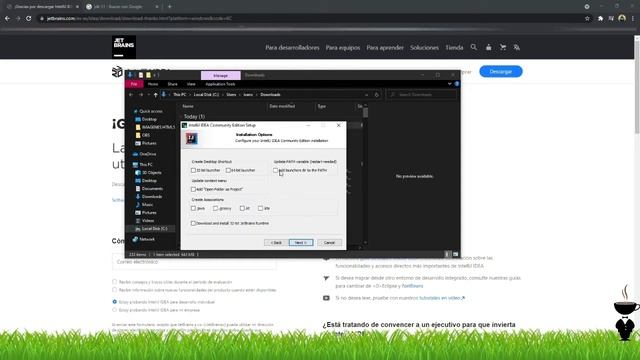Check Add launchers dir to the PATH

[276, 170]
